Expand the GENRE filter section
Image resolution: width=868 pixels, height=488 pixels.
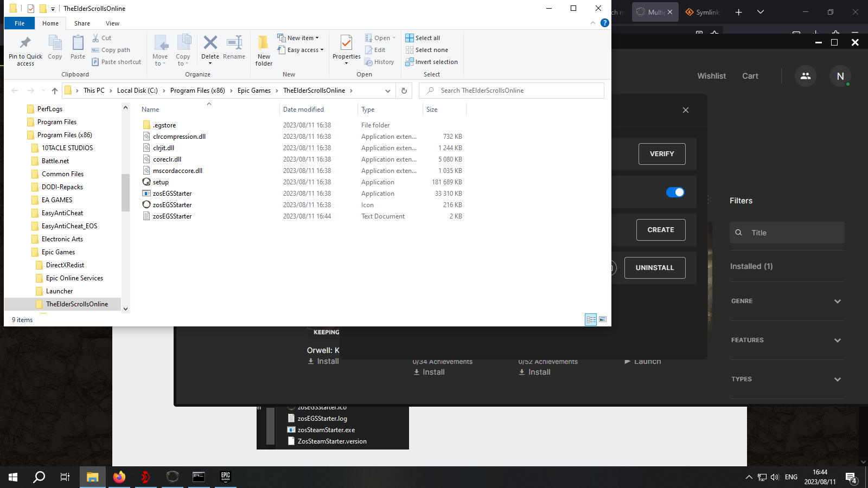click(787, 301)
